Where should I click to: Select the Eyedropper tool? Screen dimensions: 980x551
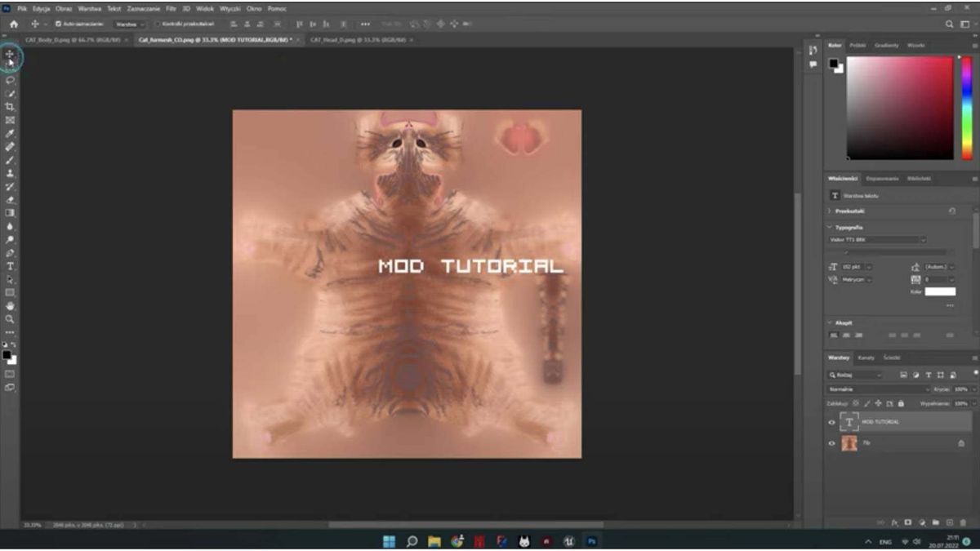tap(10, 134)
